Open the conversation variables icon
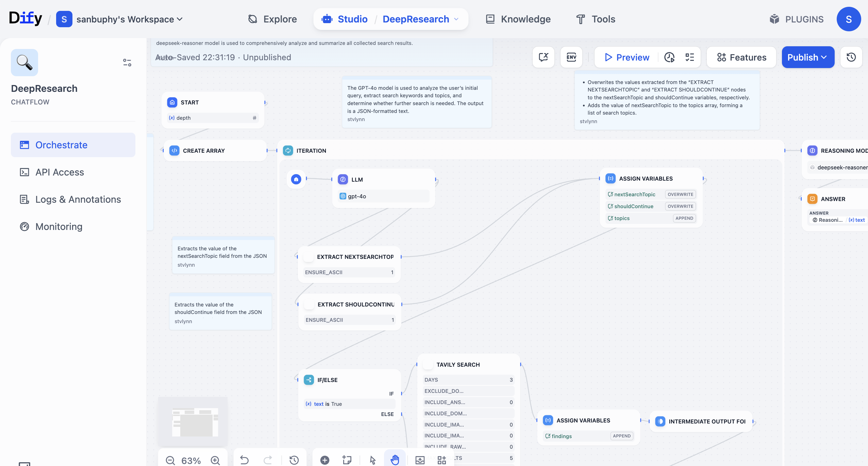Viewport: 868px width, 466px height. click(544, 57)
